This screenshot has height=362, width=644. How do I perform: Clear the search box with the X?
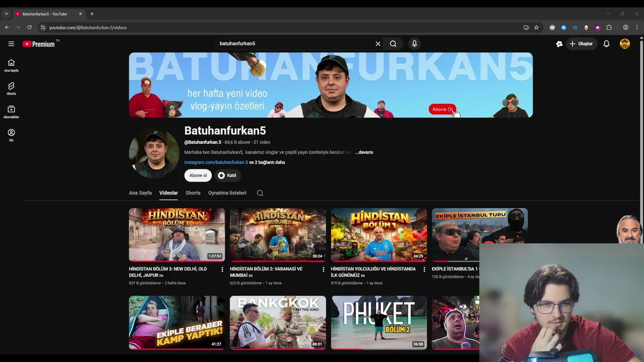click(378, 44)
